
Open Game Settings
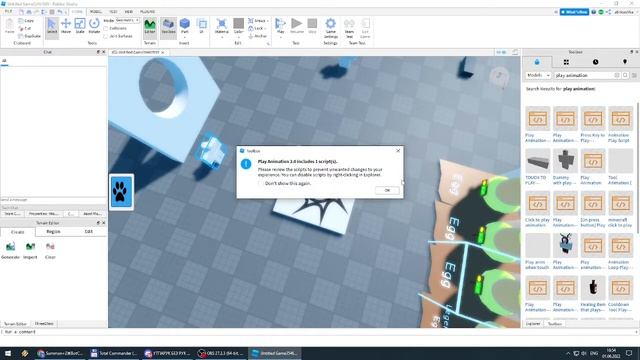[331, 28]
